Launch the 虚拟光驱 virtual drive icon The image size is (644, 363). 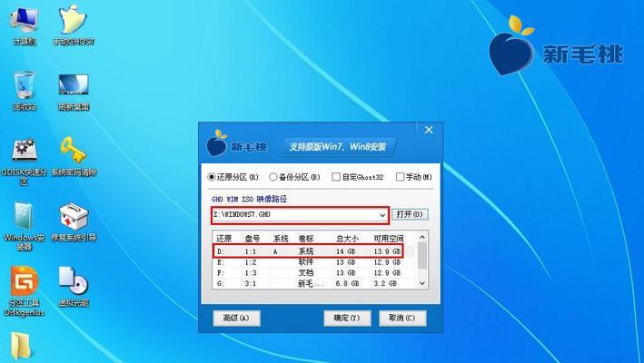click(x=73, y=287)
